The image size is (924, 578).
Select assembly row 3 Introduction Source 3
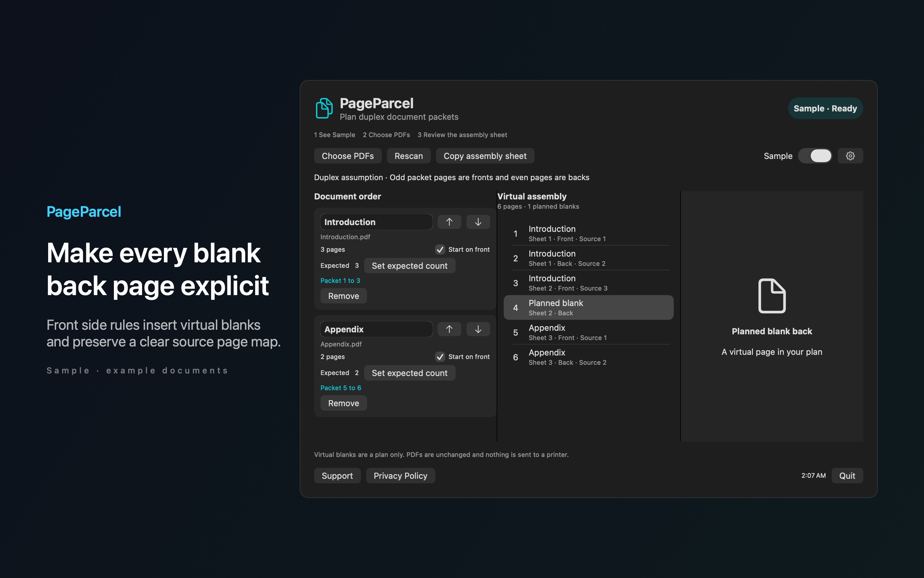(x=588, y=283)
